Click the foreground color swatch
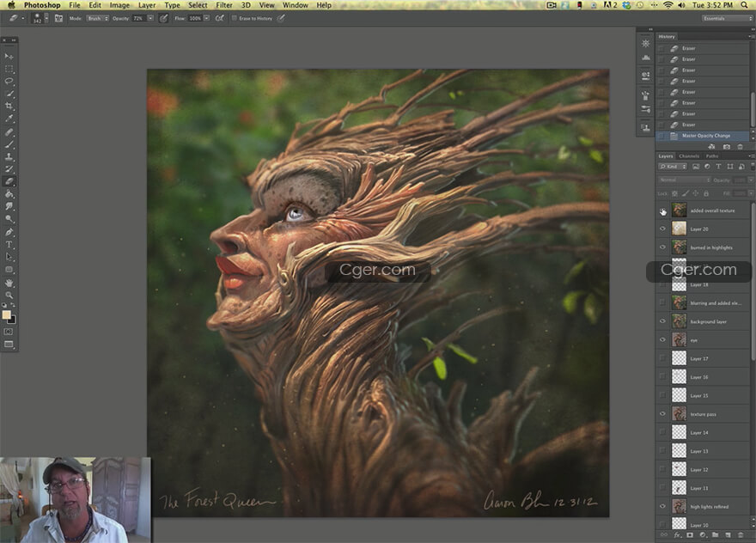 click(x=6, y=315)
